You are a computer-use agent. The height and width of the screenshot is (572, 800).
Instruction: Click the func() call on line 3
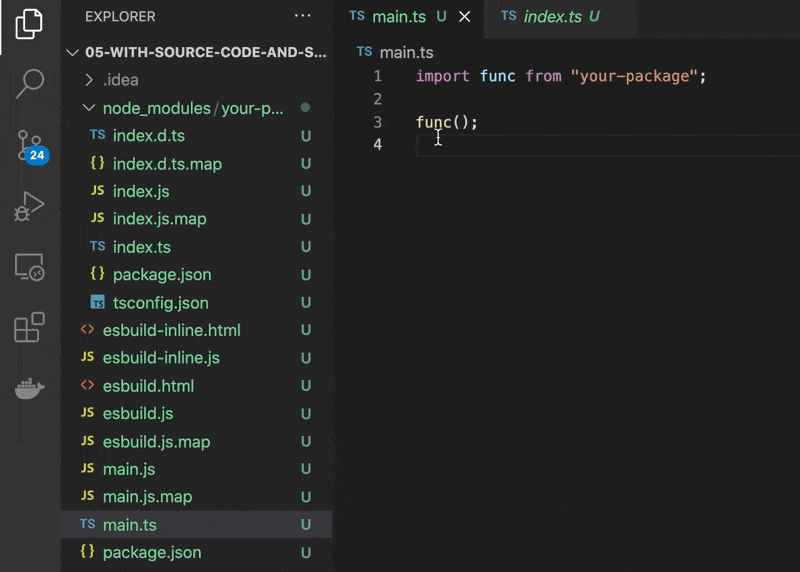click(446, 122)
